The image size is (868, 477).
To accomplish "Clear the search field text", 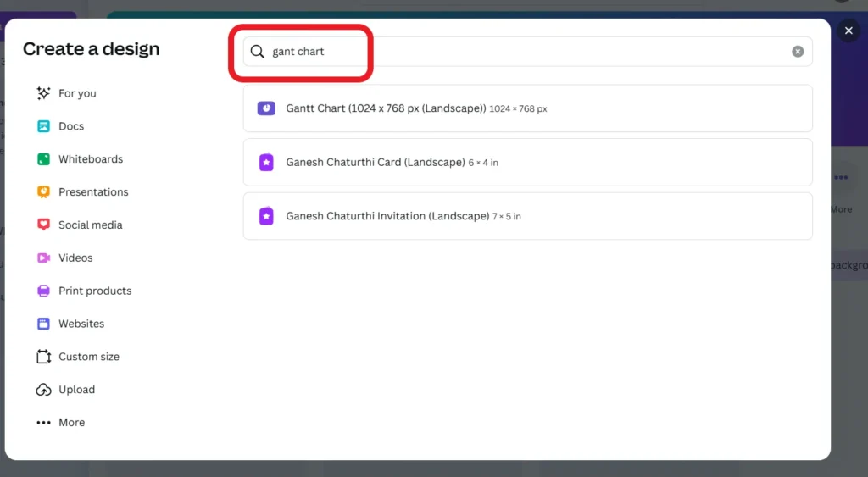I will (x=798, y=52).
